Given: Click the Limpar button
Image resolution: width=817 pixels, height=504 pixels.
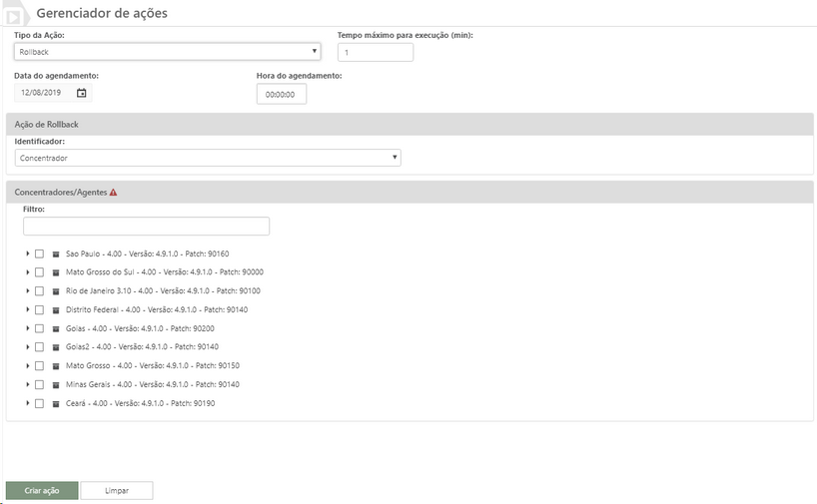Looking at the screenshot, I should click(117, 490).
